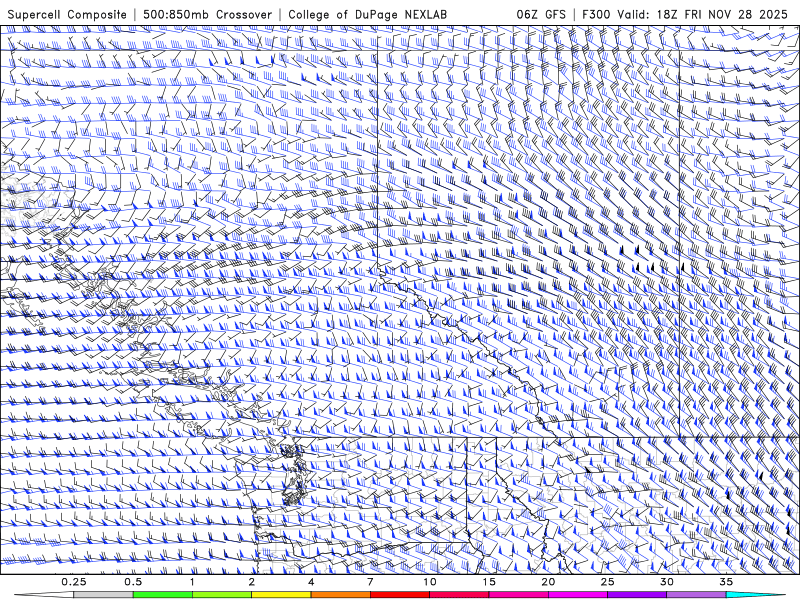
Task: Select the lavender color bar segment after 30
Action: pyautogui.click(x=696, y=595)
